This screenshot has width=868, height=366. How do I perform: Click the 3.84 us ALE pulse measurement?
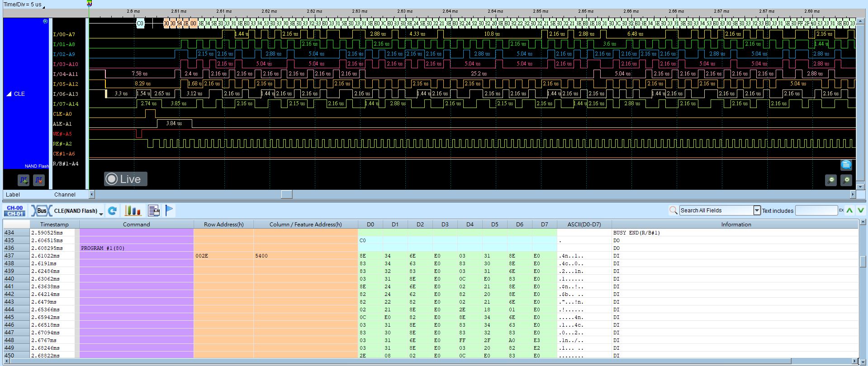[174, 123]
